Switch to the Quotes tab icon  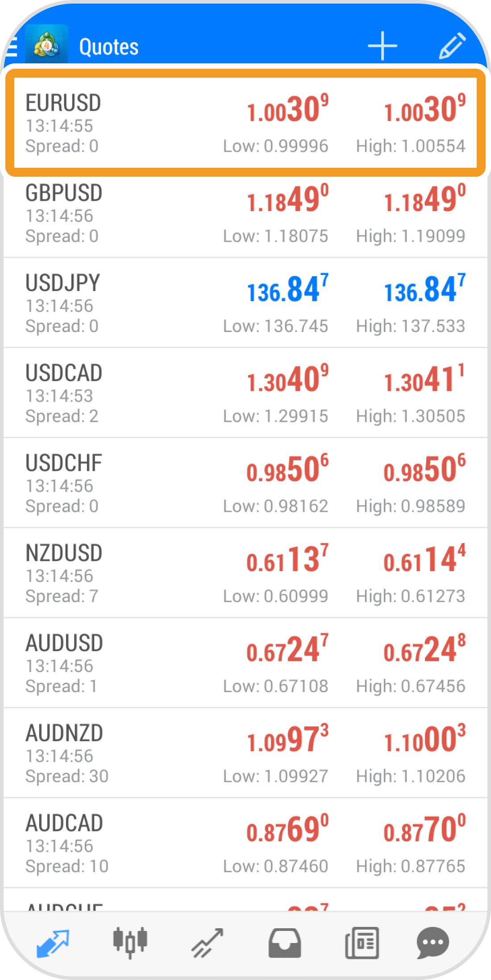click(x=53, y=943)
